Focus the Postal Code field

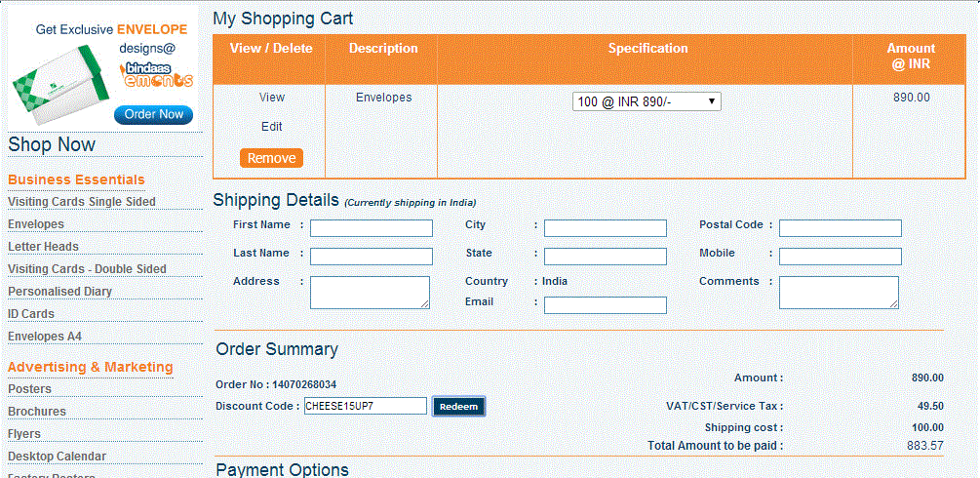(x=840, y=228)
